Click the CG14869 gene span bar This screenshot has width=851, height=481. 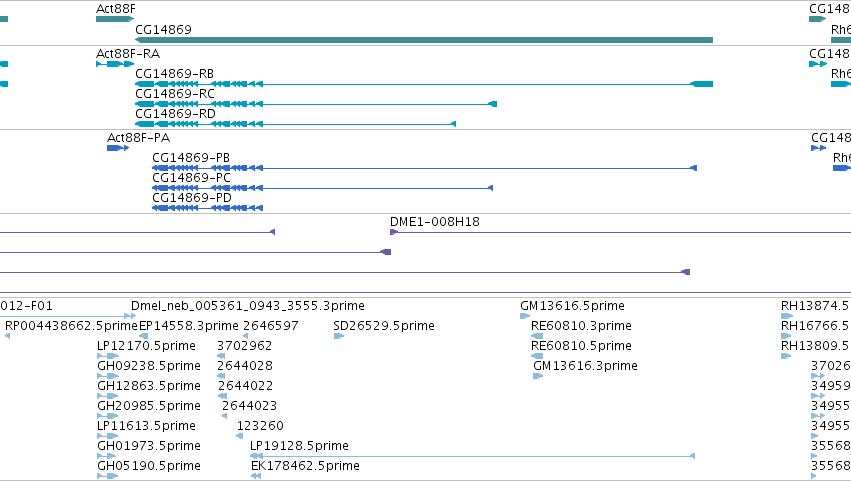pyautogui.click(x=424, y=40)
